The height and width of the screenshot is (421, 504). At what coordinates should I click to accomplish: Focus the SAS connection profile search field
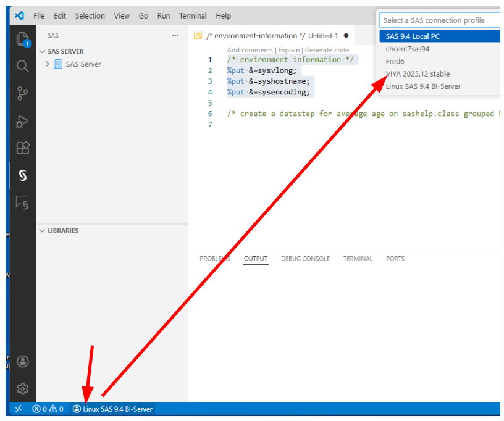coord(440,20)
